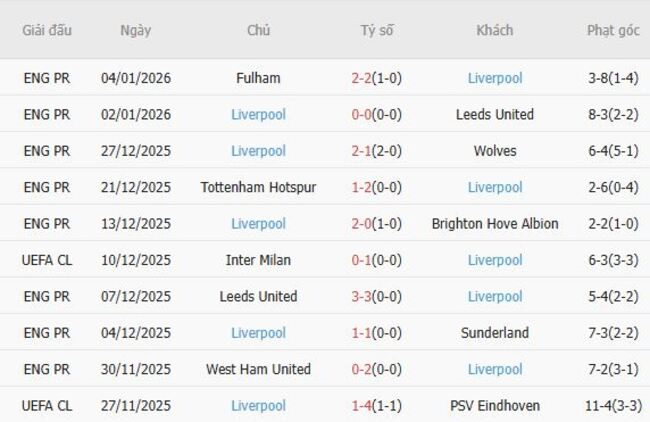
Task: Open the Tottenham Hotspur team page
Action: point(258,187)
